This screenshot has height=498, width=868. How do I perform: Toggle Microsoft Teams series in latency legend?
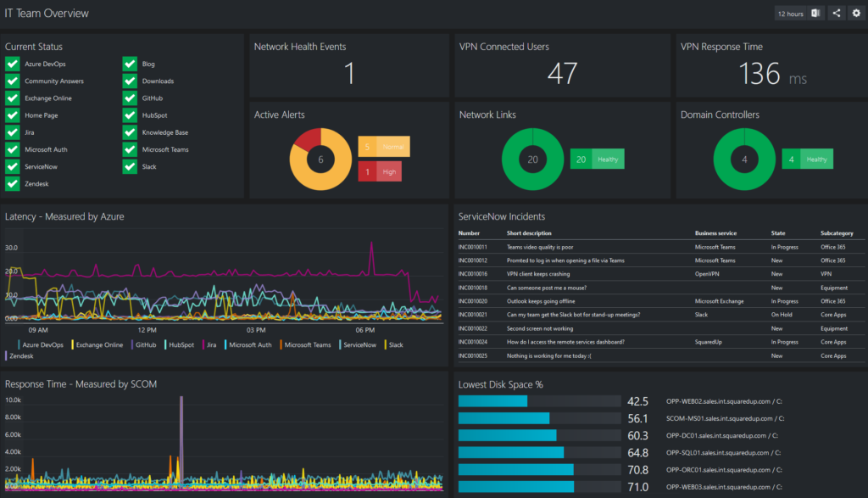305,344
